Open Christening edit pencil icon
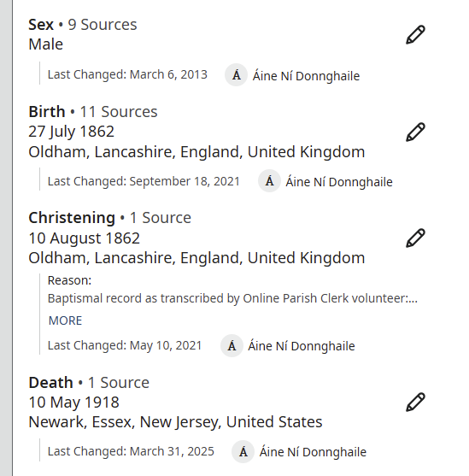 tap(415, 238)
